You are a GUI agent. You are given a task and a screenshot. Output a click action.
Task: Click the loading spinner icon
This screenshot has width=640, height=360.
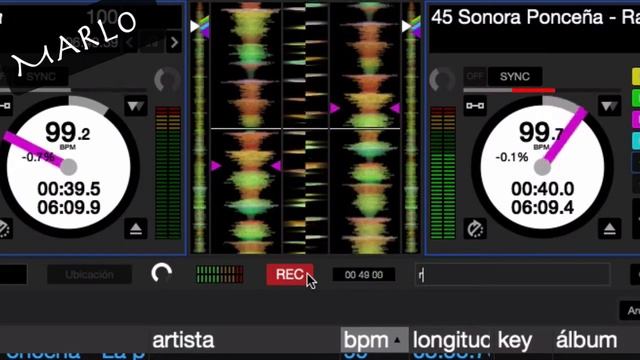[x=162, y=273]
